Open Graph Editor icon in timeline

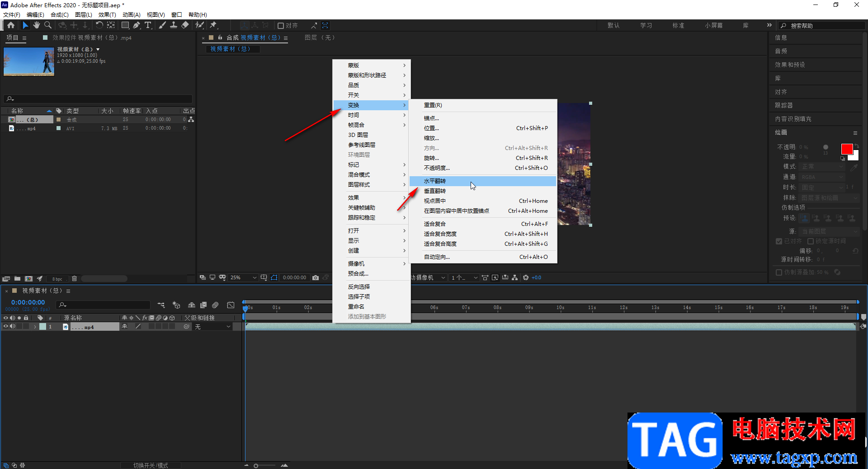click(231, 305)
